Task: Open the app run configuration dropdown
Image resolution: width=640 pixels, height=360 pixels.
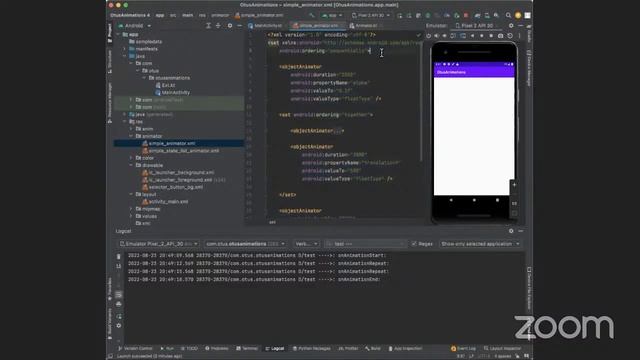Action: tap(332, 15)
